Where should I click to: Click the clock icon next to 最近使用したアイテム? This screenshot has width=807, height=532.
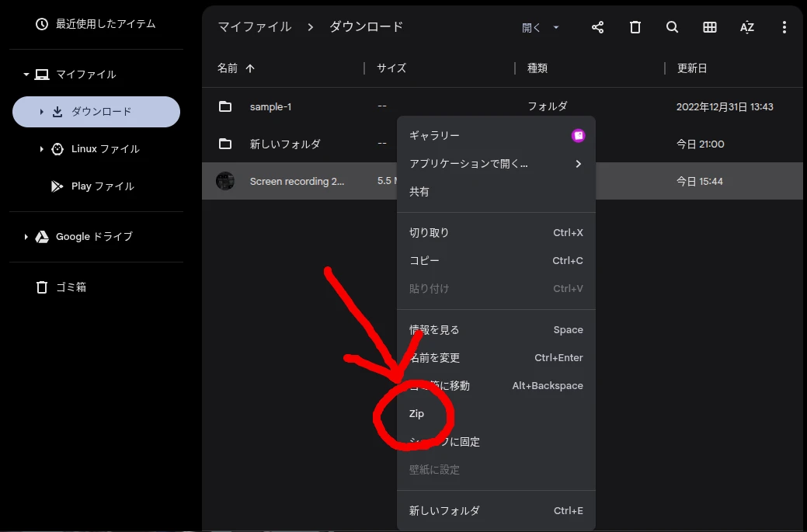point(41,23)
